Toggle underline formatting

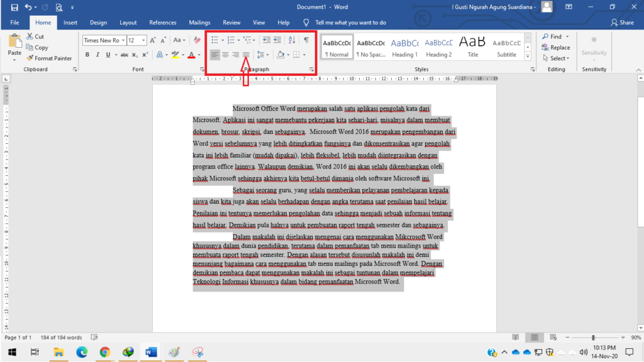click(x=108, y=55)
